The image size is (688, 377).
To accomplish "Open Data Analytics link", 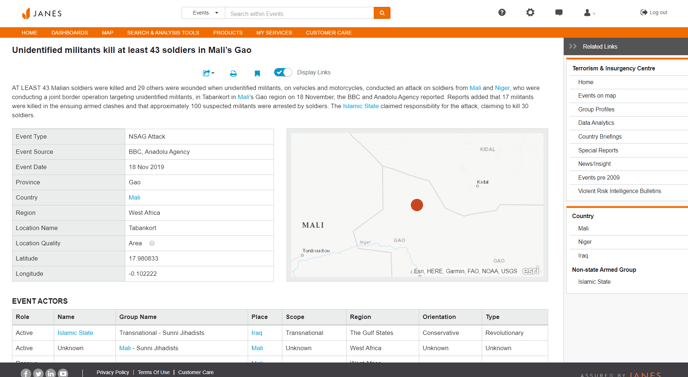I will point(596,123).
